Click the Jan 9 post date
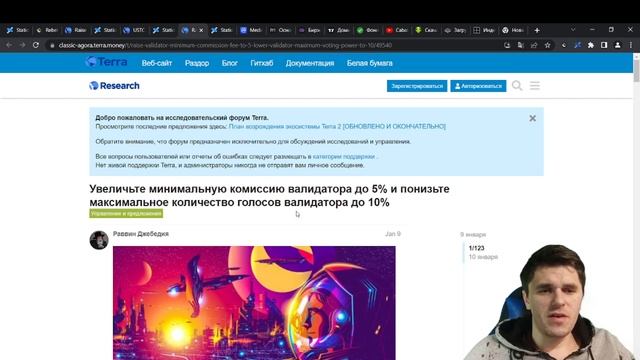 click(x=393, y=234)
